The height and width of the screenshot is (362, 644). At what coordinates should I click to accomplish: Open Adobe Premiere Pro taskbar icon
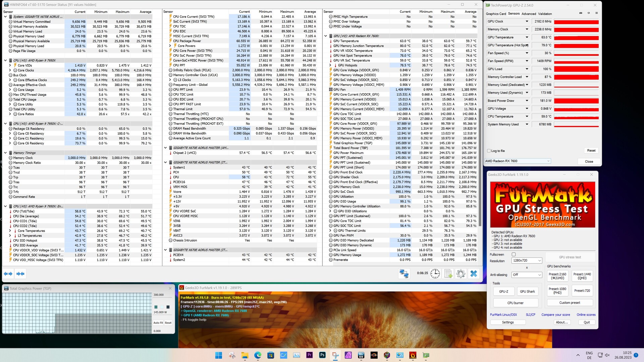tap(309, 355)
